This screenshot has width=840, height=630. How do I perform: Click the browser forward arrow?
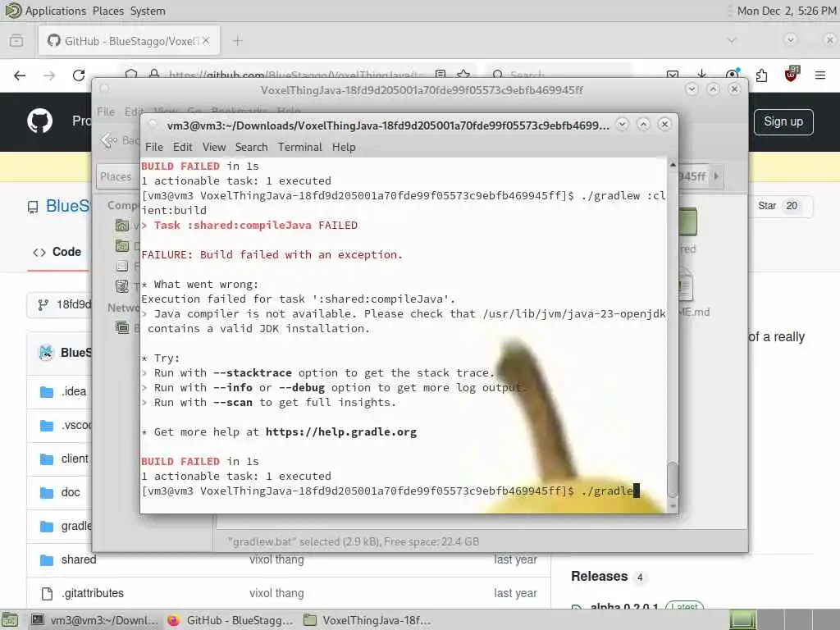click(49, 75)
